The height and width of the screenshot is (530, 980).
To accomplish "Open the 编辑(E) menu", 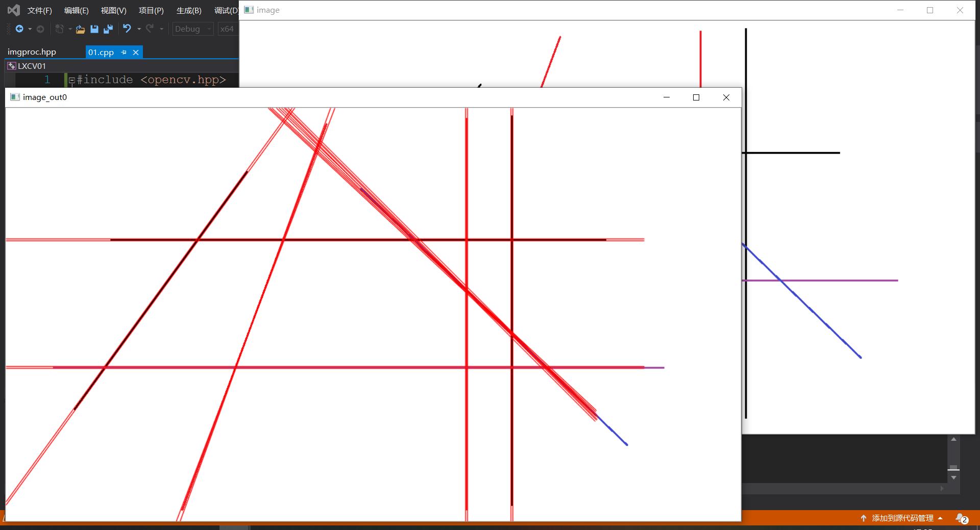I will pyautogui.click(x=77, y=10).
